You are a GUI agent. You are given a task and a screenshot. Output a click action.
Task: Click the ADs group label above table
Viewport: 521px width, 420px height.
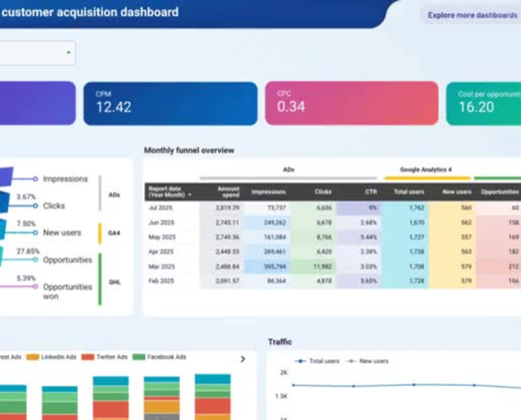[289, 169]
